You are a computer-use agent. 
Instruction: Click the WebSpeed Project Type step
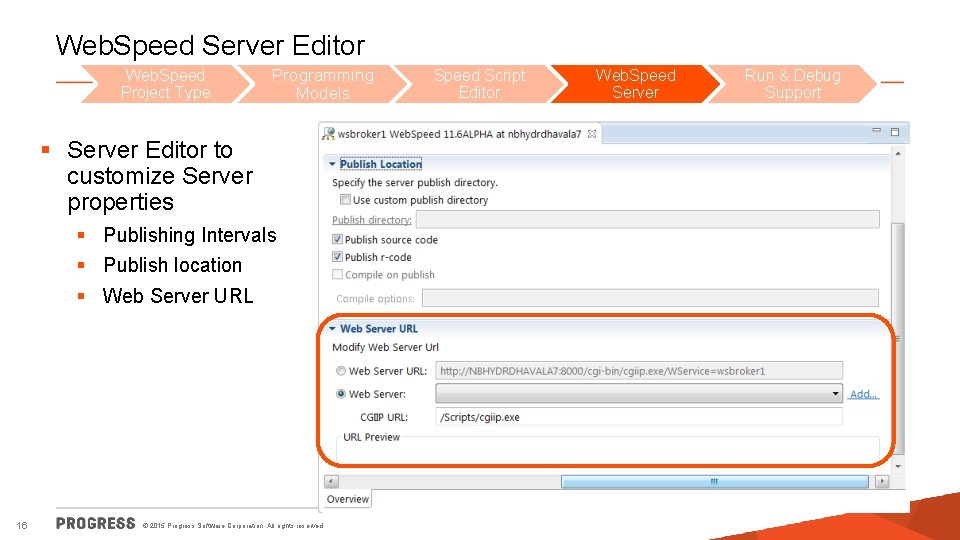pos(165,84)
